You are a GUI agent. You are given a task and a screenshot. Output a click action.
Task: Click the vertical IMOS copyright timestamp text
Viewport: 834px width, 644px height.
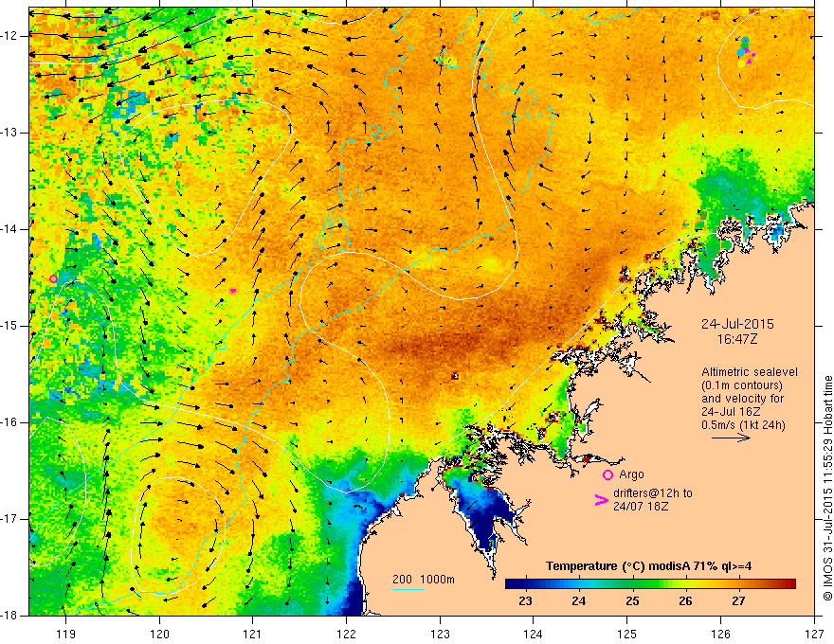pos(827,489)
